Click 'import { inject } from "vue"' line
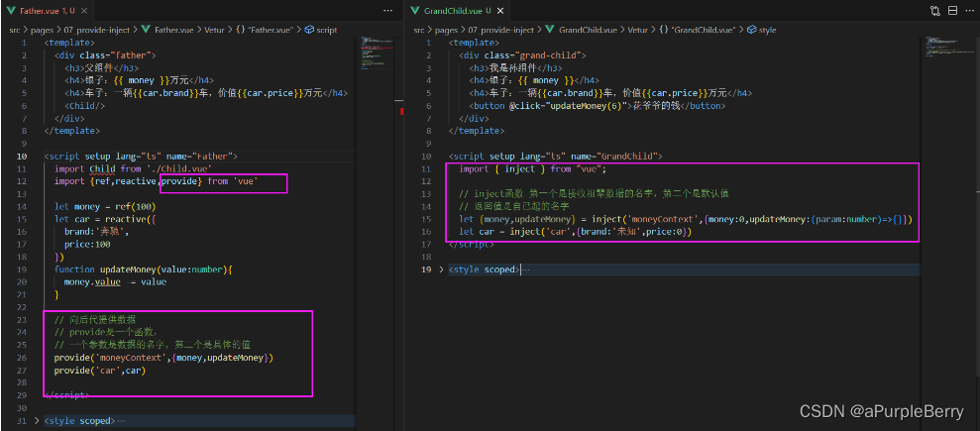980x431 pixels. click(532, 168)
